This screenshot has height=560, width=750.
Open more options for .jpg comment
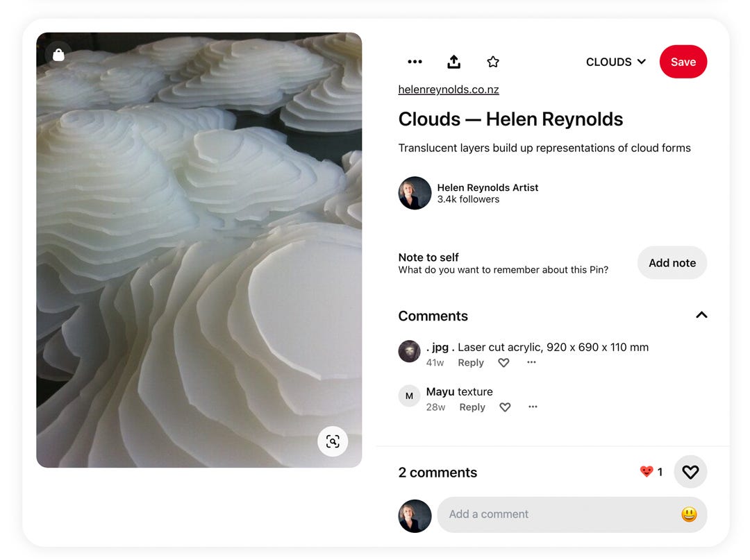click(531, 362)
